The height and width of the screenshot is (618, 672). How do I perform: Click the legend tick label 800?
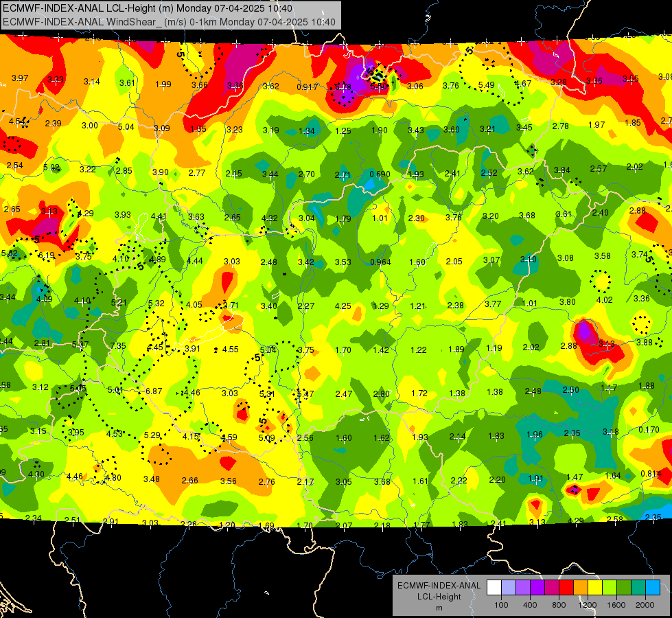[x=559, y=605]
